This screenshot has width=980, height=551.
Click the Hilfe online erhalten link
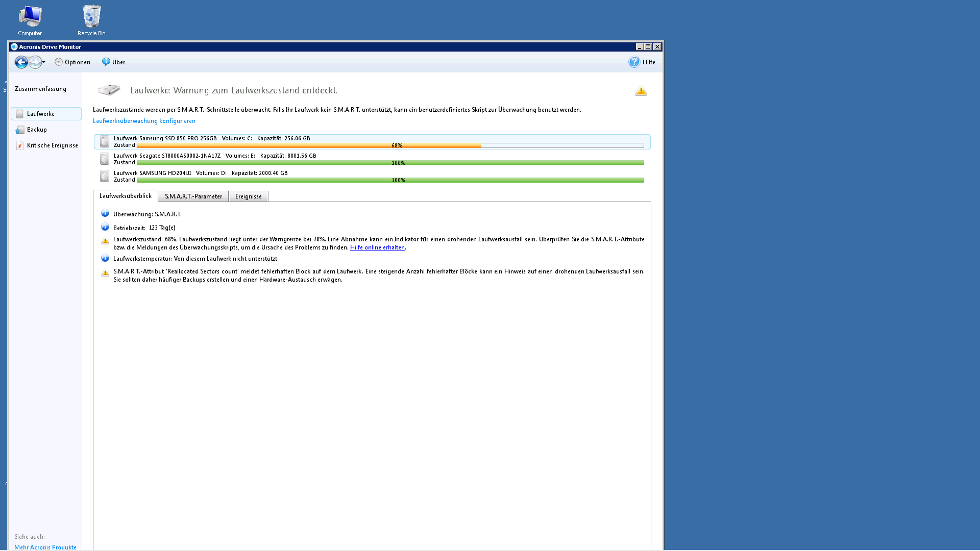tap(377, 247)
